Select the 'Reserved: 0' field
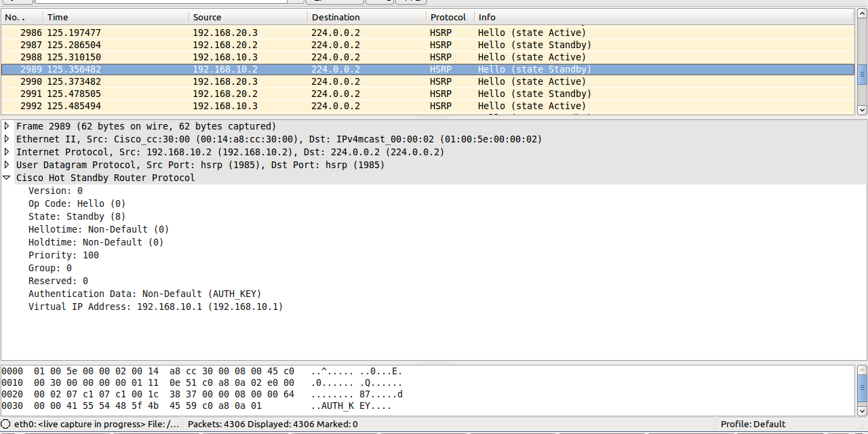The image size is (868, 434). point(58,281)
